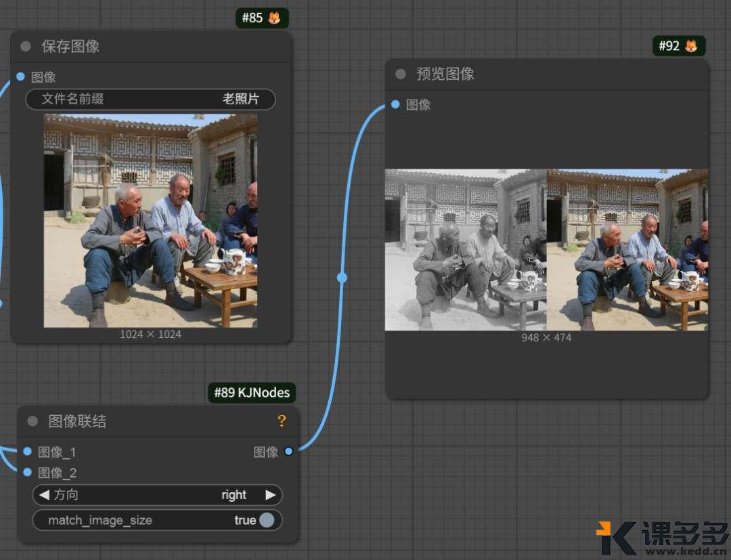731x560 pixels.
Task: Click the 图像 output port on 图像联结 node
Action: [288, 452]
